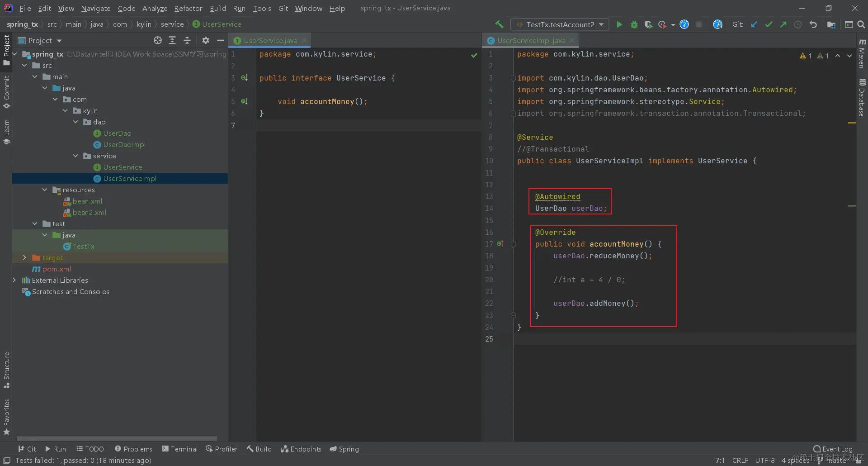Image resolution: width=868 pixels, height=466 pixels.
Task: Collapse the dao package in project tree
Action: (x=75, y=122)
